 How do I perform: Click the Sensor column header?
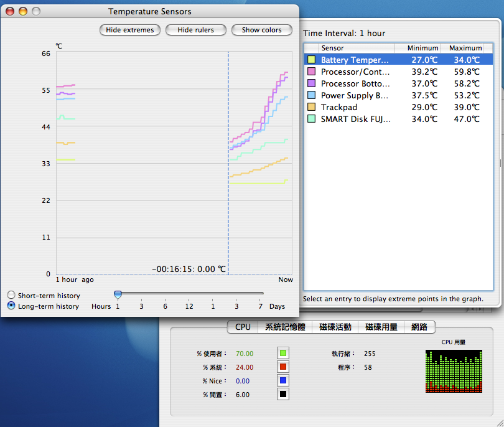pos(357,48)
